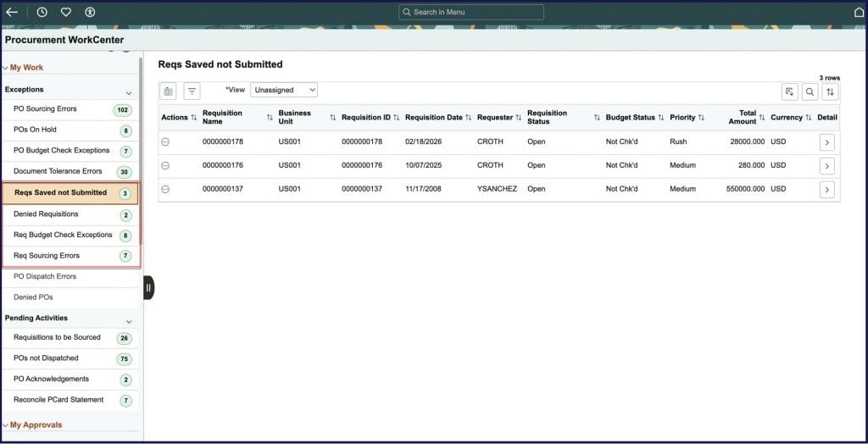Click the grid find magnifier icon
This screenshot has height=444, width=868.
pyautogui.click(x=810, y=92)
